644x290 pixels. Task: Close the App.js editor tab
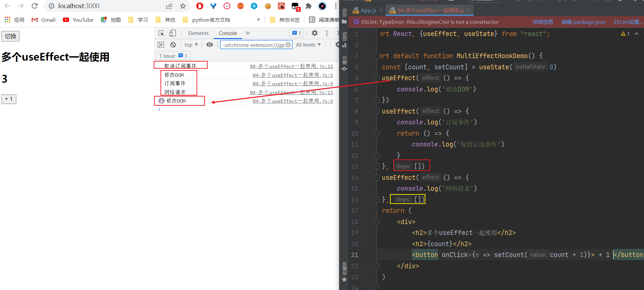[381, 11]
